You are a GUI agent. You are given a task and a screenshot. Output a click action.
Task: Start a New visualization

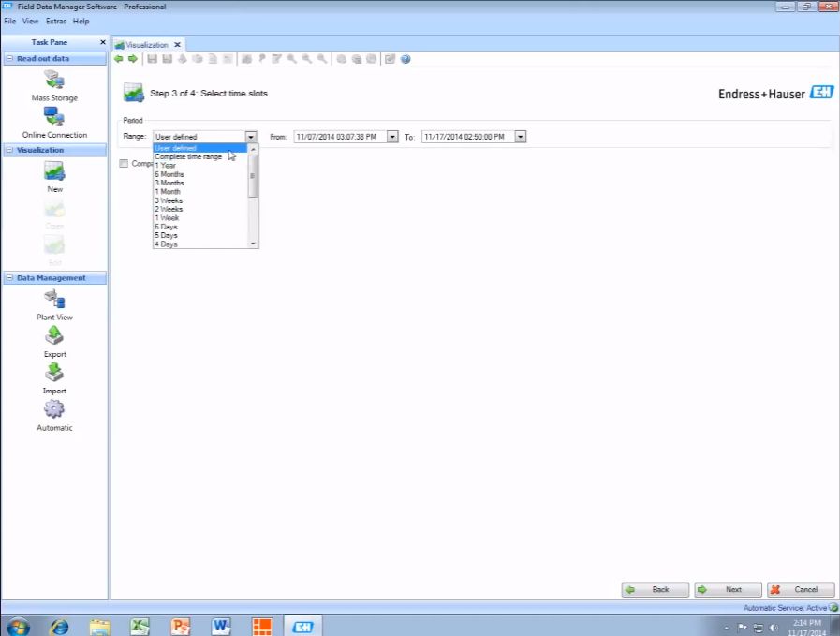tap(54, 177)
